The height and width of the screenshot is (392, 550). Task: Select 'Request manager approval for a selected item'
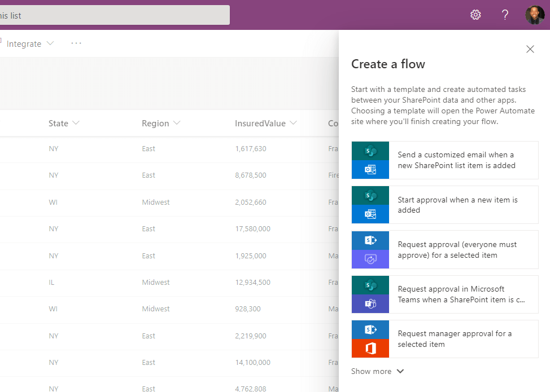pos(445,339)
